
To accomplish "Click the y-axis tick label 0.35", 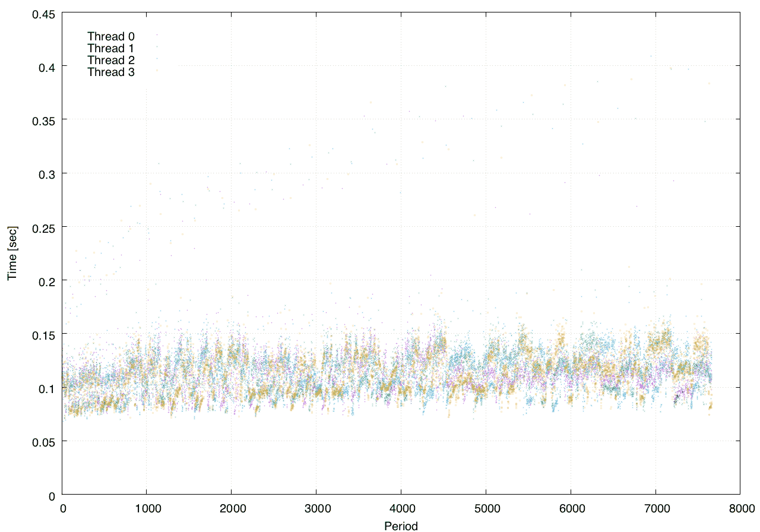I will 43,120.
